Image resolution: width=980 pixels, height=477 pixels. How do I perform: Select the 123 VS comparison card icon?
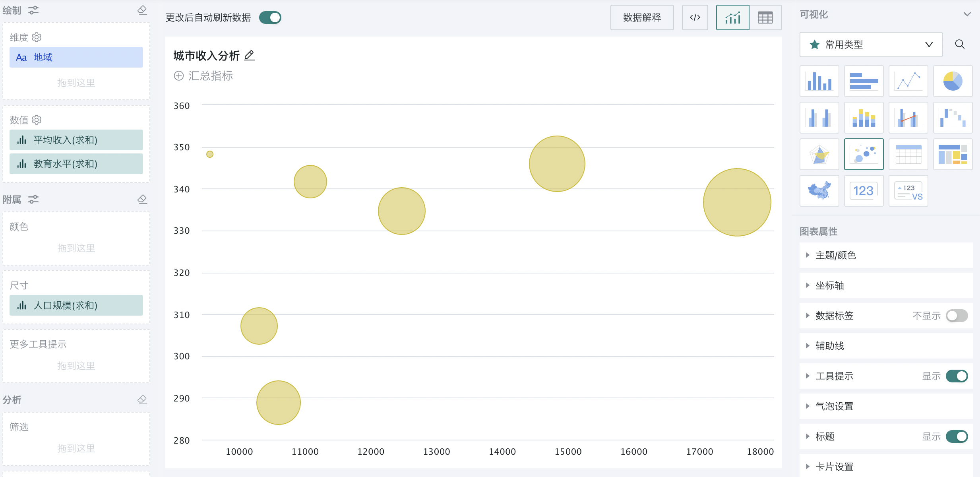(908, 191)
